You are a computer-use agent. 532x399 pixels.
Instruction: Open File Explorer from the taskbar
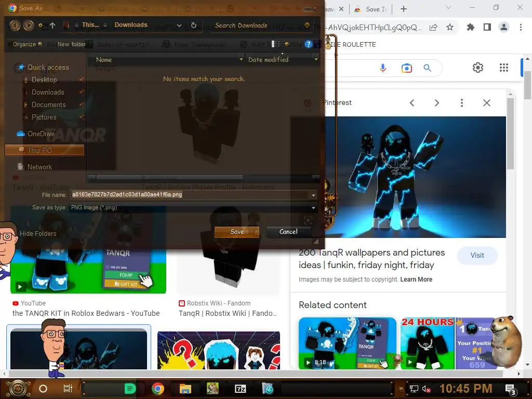(185, 389)
